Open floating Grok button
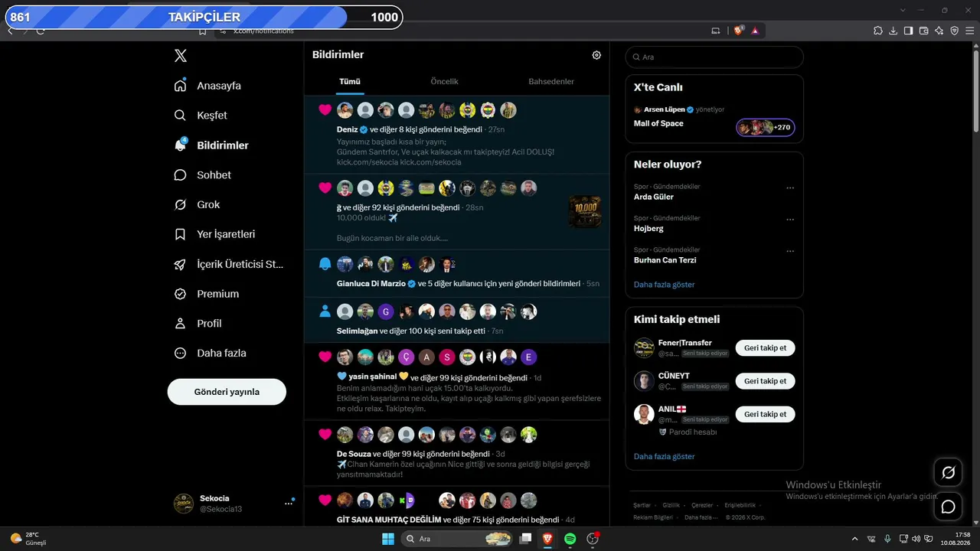 948,473
